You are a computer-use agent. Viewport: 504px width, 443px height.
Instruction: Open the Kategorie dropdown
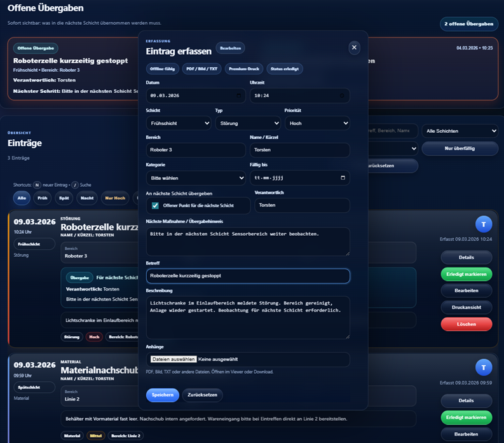coord(195,178)
